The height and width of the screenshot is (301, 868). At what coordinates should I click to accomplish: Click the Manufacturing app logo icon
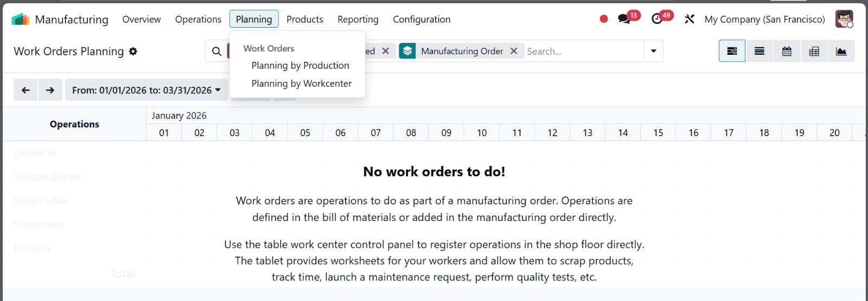21,20
